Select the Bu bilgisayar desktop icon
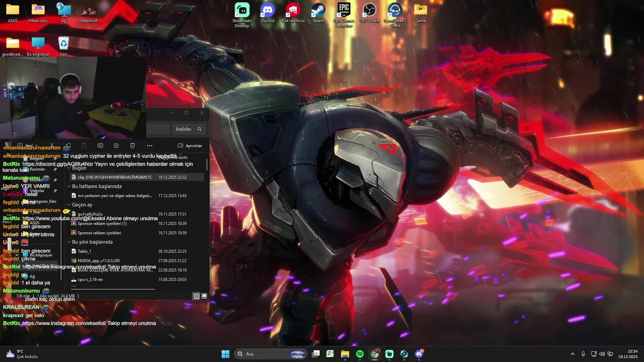This screenshot has height=362, width=644. [x=38, y=46]
